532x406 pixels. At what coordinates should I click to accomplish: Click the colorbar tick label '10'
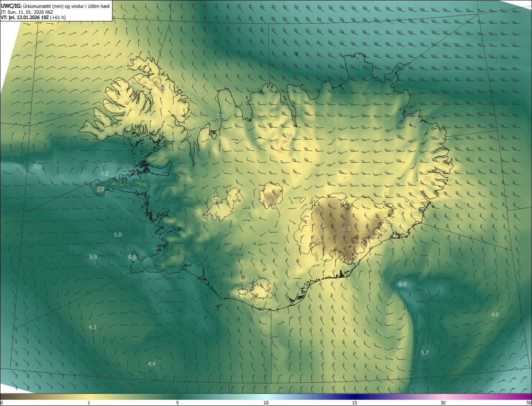[x=266, y=403]
